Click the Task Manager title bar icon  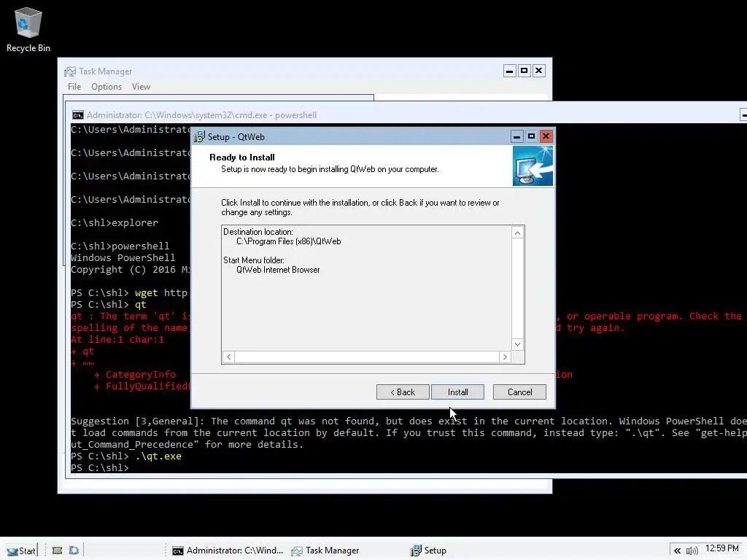coord(70,71)
